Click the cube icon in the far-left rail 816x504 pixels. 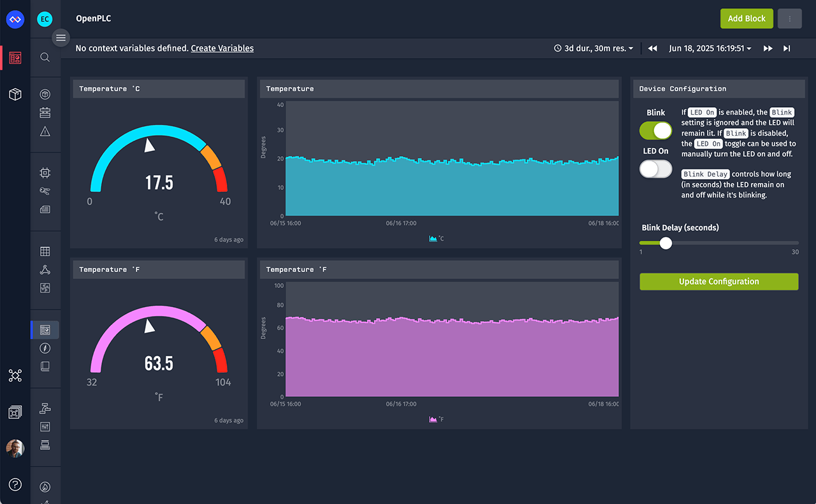[x=15, y=94]
